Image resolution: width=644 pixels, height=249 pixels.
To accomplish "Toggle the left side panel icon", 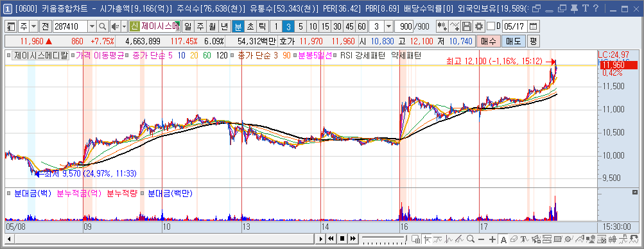I will tap(12, 27).
